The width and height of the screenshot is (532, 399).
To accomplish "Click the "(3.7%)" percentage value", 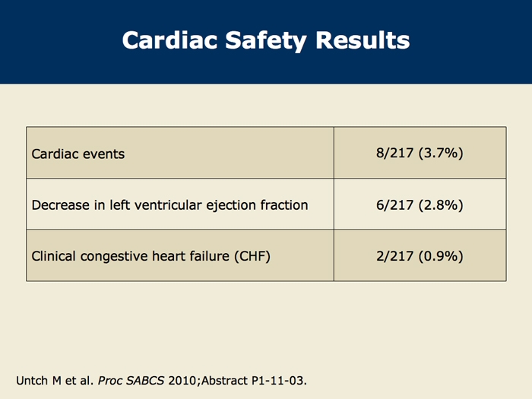I will pyautogui.click(x=441, y=153).
